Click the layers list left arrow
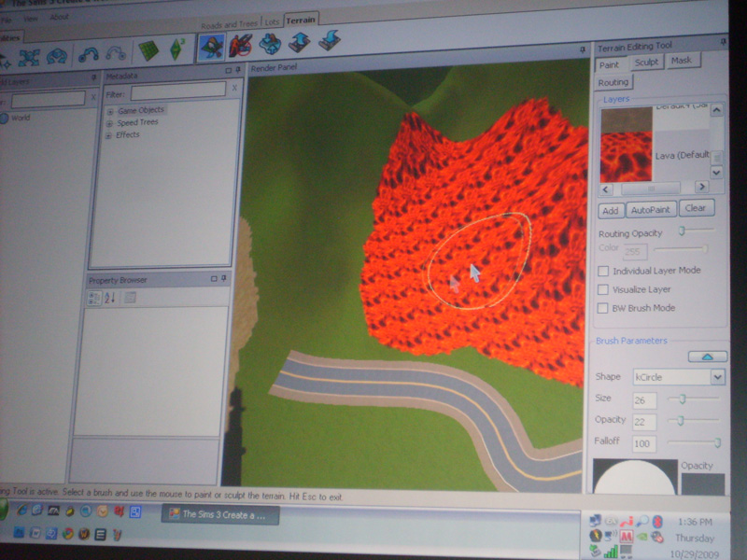Image resolution: width=747 pixels, height=560 pixels. pos(606,189)
